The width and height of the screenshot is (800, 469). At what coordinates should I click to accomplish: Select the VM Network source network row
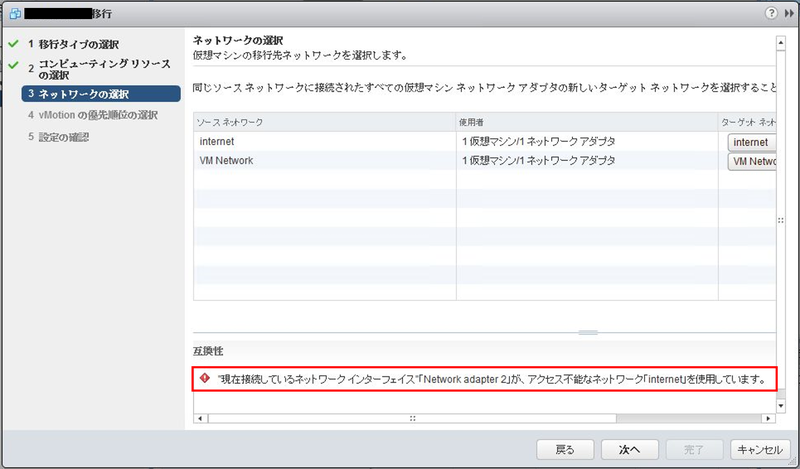(485, 160)
